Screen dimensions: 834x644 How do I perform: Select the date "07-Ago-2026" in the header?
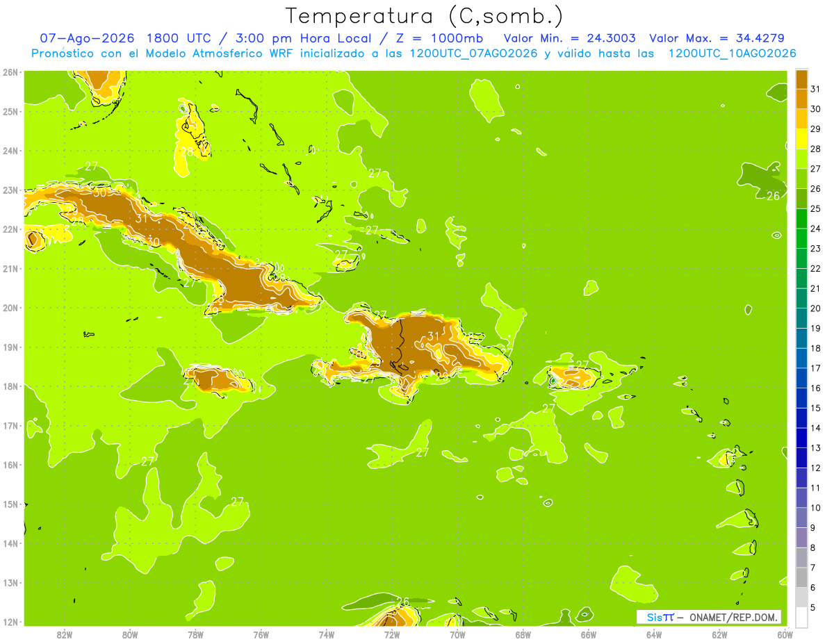(x=85, y=38)
